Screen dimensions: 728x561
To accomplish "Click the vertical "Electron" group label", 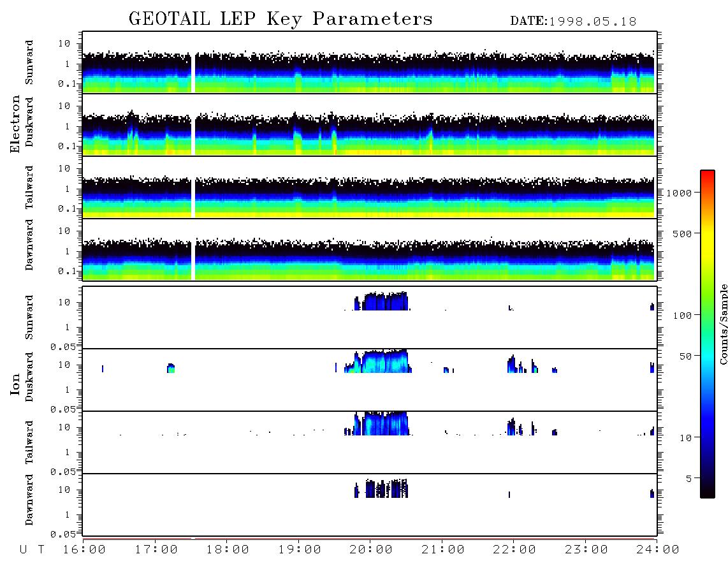I will (15, 124).
